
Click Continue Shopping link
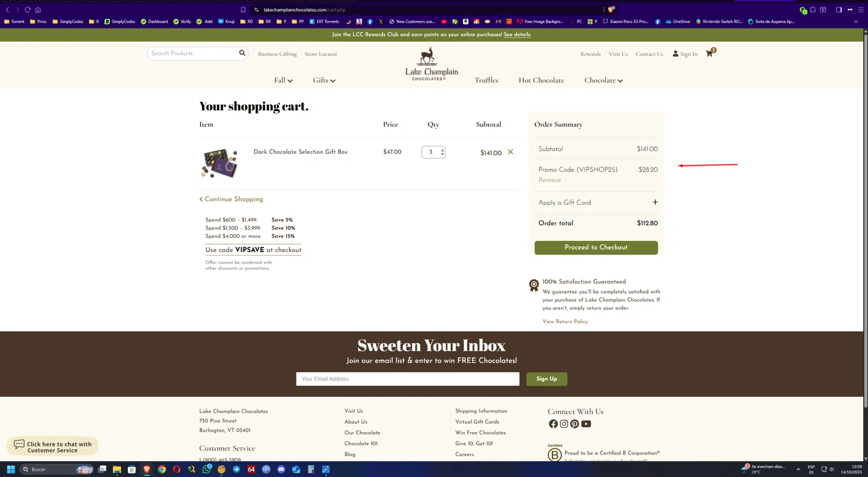click(x=231, y=199)
